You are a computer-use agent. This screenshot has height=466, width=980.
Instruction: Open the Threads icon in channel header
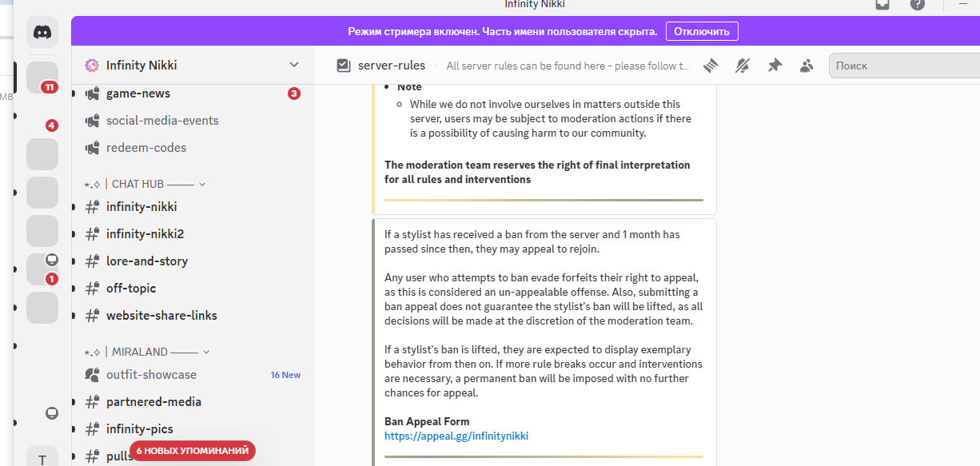(711, 66)
